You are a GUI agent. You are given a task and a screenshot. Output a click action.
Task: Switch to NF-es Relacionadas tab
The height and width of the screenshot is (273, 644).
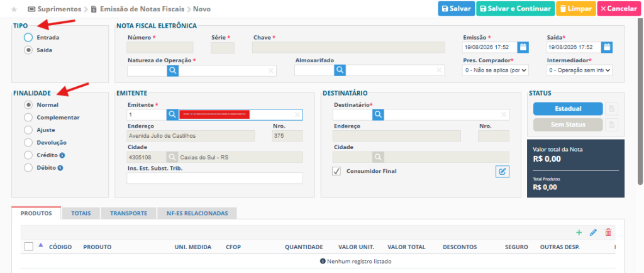click(197, 213)
